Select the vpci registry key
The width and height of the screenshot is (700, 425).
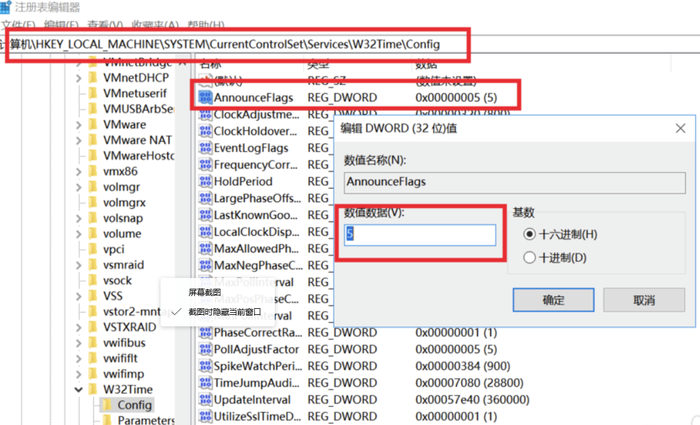(x=113, y=250)
